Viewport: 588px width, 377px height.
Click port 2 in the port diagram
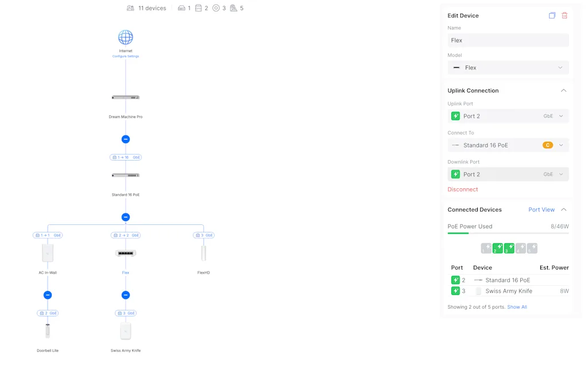coord(498,248)
